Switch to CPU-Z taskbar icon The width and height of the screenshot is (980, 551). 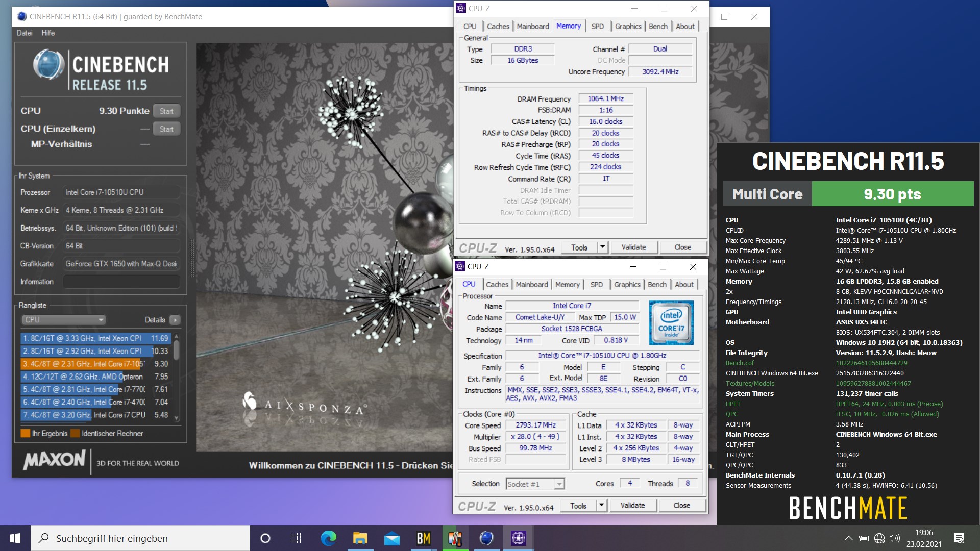coord(518,538)
